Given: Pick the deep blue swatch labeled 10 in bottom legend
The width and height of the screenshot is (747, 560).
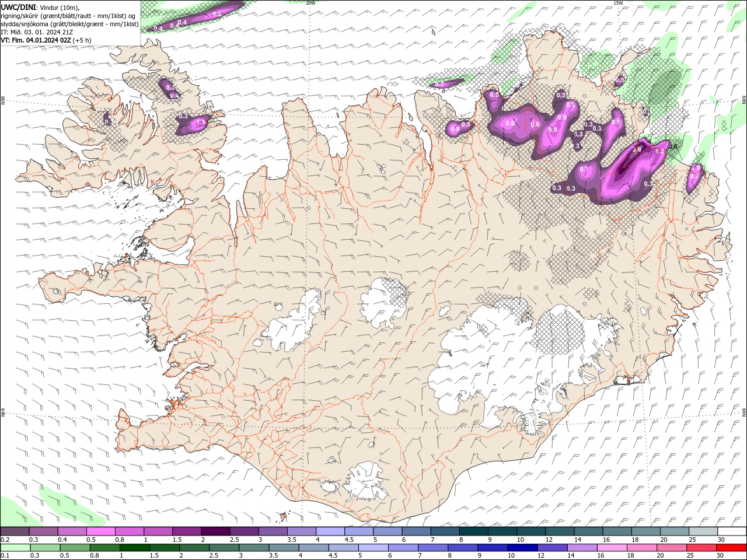Looking at the screenshot, I should (522, 548).
